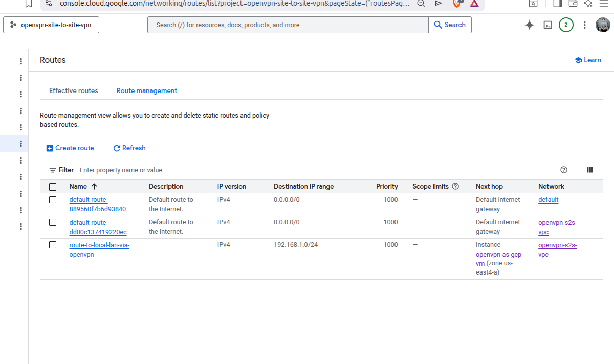Open the Brave wallet icon
The width and height of the screenshot is (614, 364).
click(573, 3)
